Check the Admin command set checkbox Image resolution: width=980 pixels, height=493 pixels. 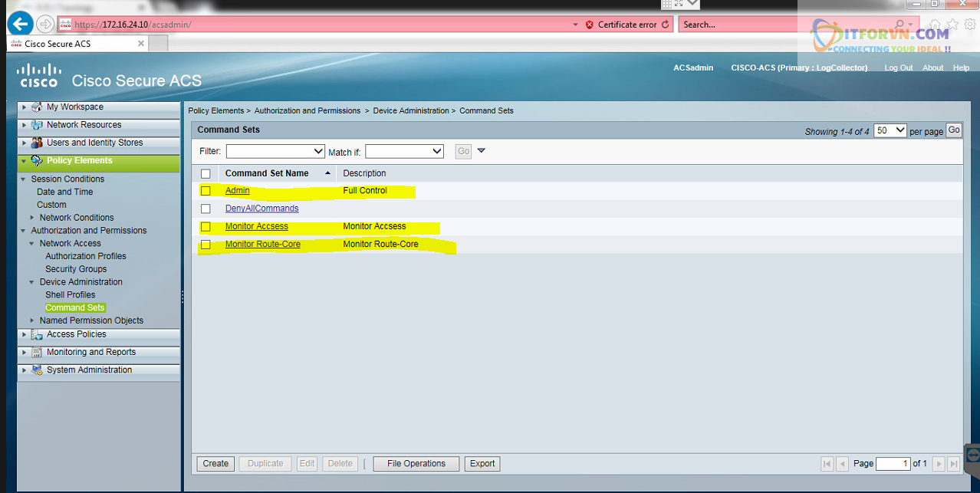tap(206, 191)
